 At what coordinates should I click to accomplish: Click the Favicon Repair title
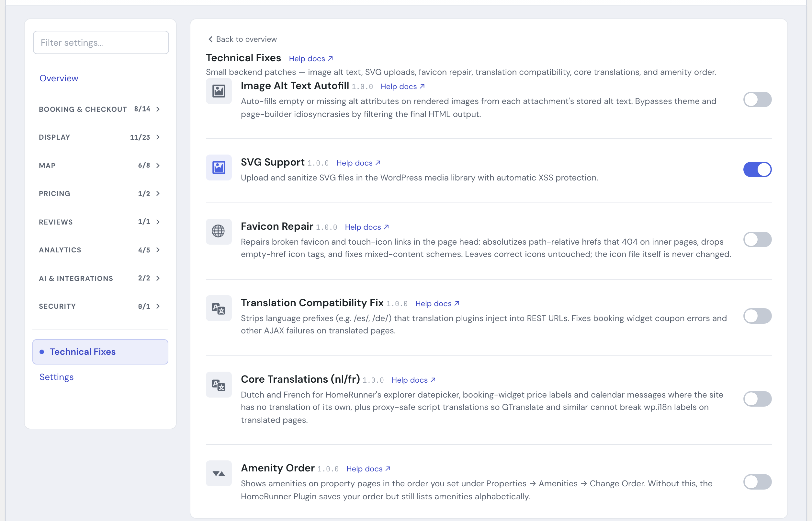coord(277,226)
